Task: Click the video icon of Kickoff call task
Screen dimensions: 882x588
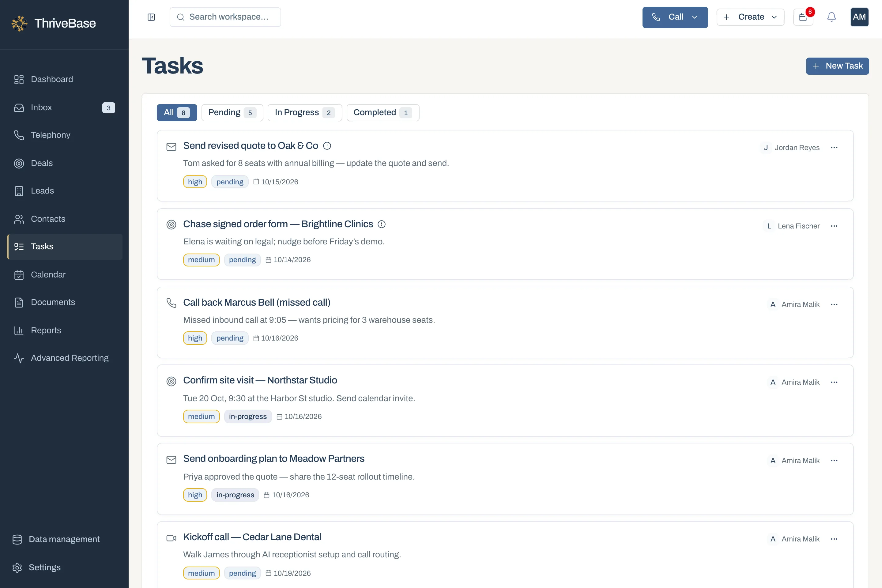Action: pos(171,538)
